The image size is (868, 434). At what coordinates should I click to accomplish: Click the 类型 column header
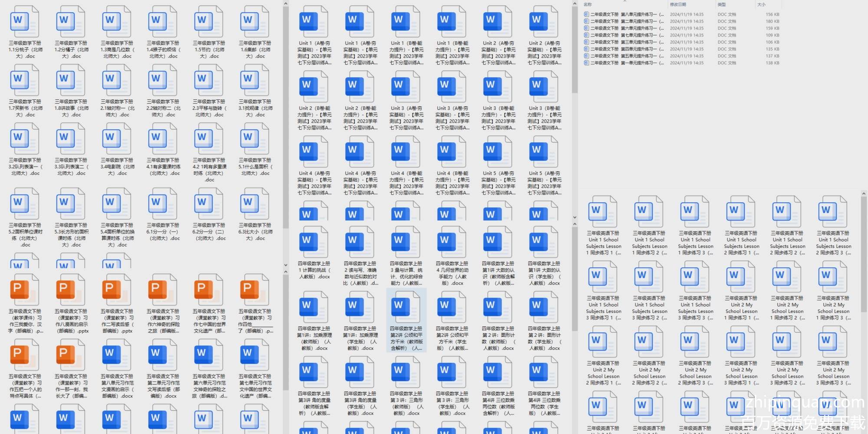click(x=722, y=4)
